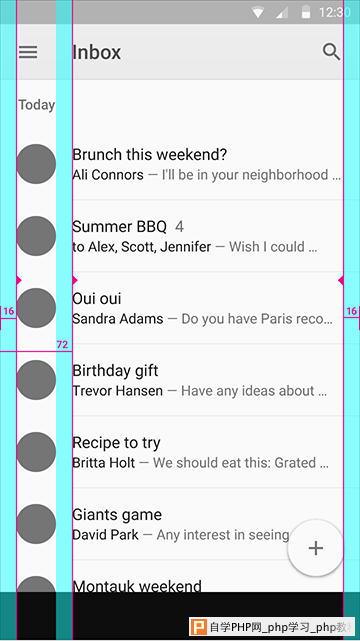Select Trevor Hansen's avatar circle
Screen dimensions: 360x641
36,380
